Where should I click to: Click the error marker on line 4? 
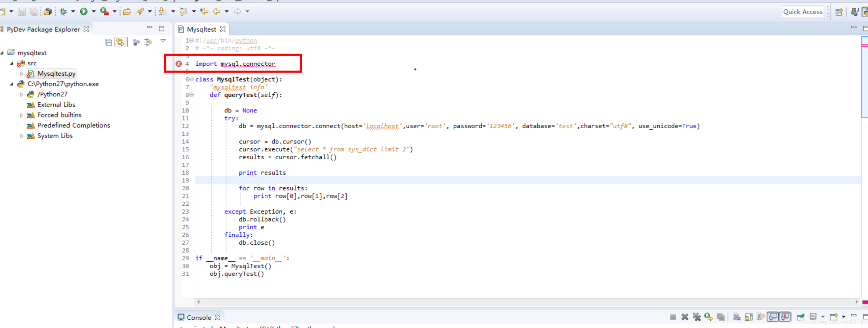point(179,64)
